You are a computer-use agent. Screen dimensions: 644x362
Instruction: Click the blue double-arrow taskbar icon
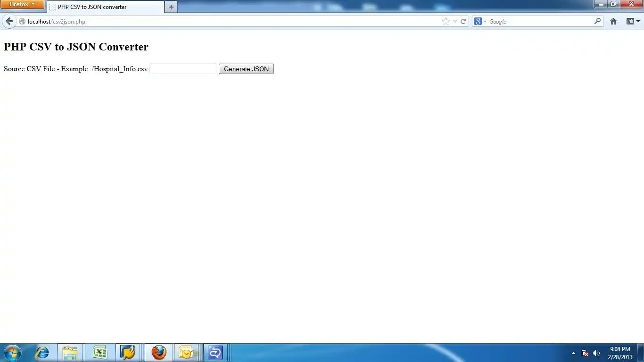click(215, 353)
